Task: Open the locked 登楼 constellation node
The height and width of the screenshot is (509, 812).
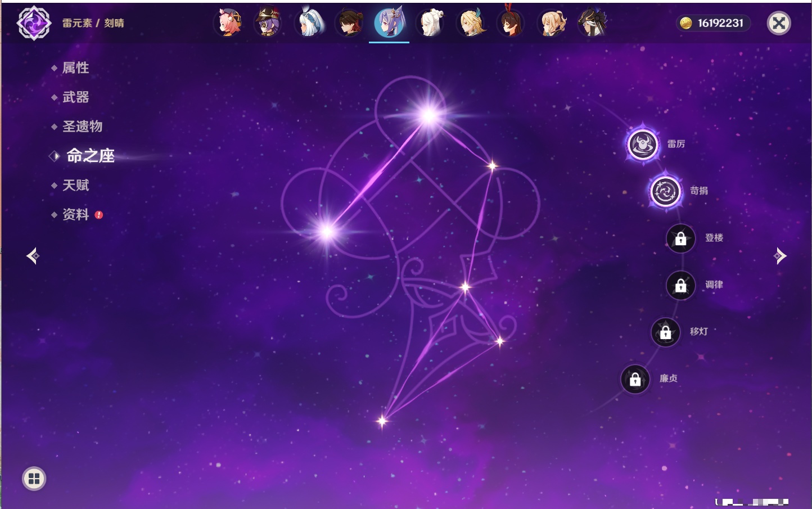Action: pos(680,238)
